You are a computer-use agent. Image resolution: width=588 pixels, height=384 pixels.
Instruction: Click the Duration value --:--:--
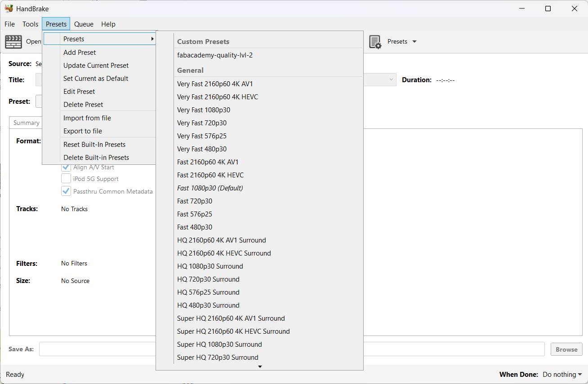pyautogui.click(x=445, y=80)
